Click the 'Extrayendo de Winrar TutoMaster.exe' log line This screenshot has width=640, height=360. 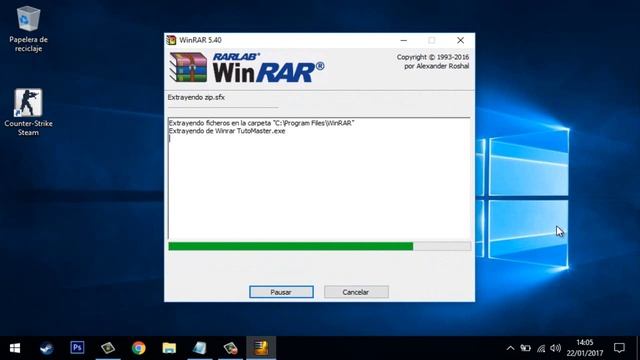pos(227,131)
